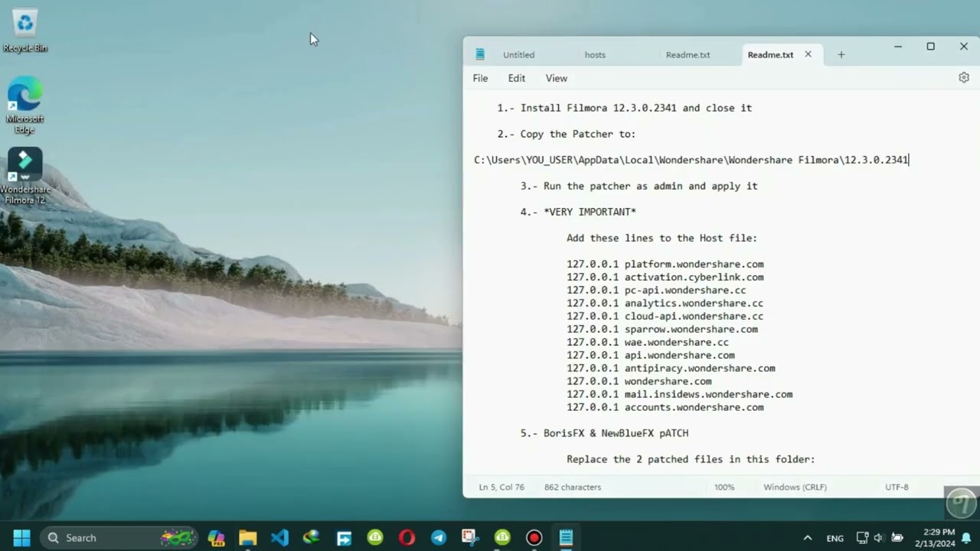This screenshot has height=551, width=980.
Task: Open Opera browser from taskbar
Action: (x=407, y=538)
